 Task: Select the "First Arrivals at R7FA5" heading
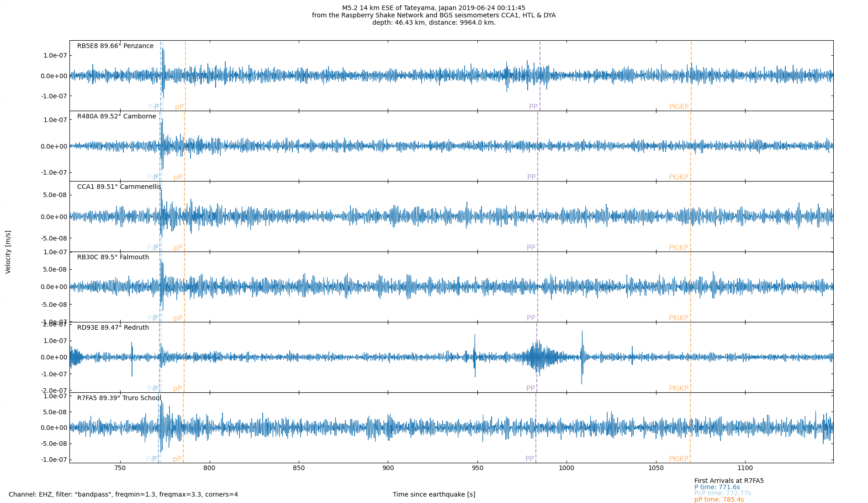(x=729, y=481)
